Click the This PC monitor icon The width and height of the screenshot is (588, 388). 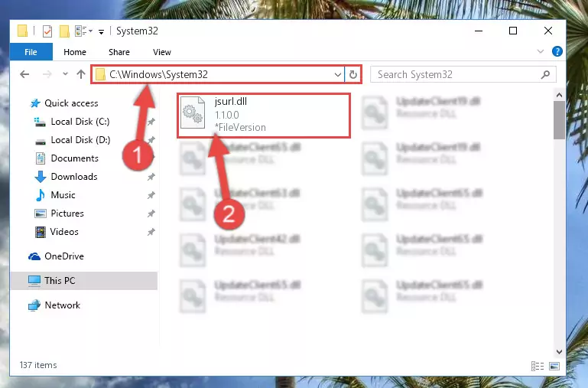point(34,281)
